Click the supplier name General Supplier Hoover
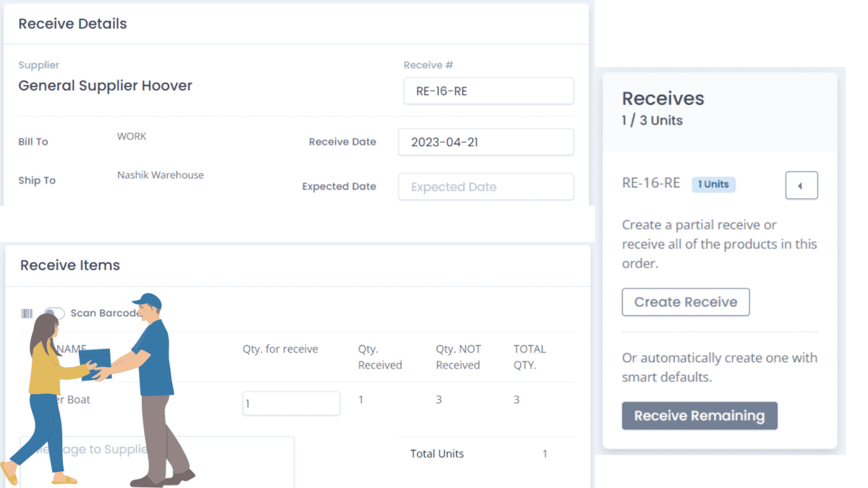868x488 pixels. [105, 85]
